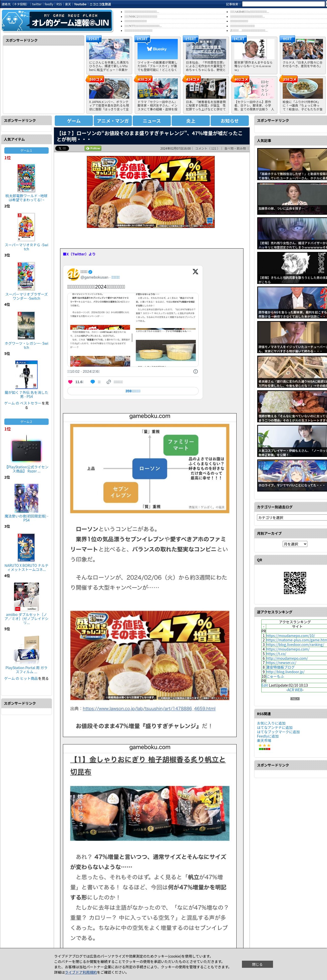Click the twitter link in top bar

pos(37,4)
